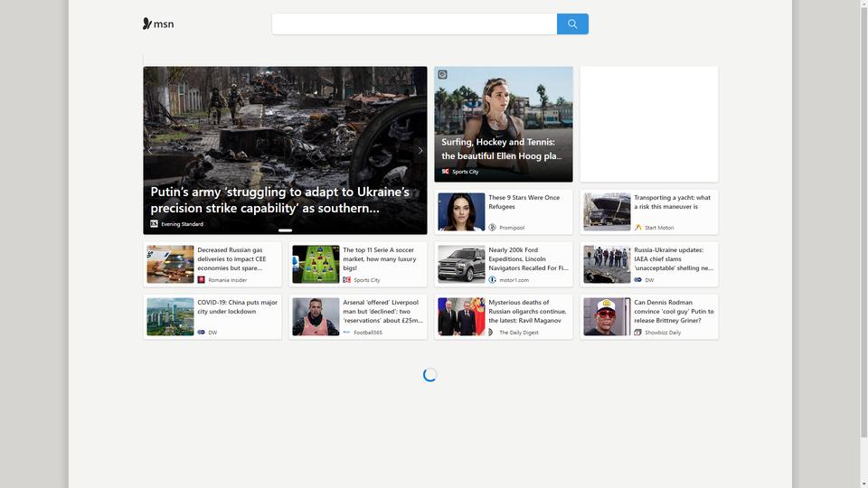This screenshot has height=488, width=868.
Task: Click footballer thumbnail on Arsenal card
Action: point(316,317)
